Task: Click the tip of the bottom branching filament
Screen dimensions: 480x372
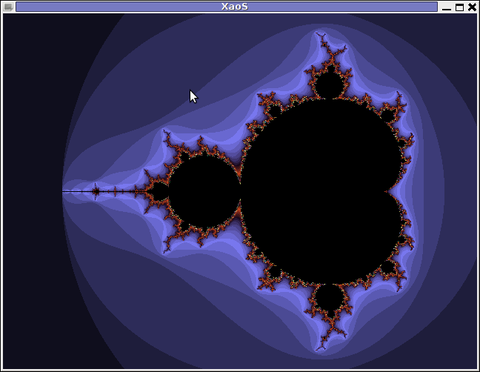Action: click(321, 348)
